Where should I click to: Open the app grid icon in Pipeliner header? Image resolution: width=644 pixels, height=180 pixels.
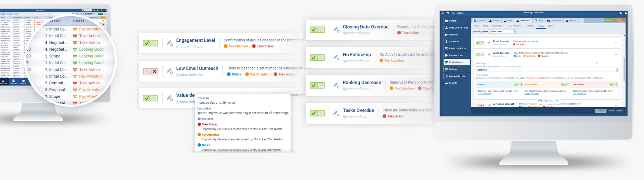(x=443, y=13)
